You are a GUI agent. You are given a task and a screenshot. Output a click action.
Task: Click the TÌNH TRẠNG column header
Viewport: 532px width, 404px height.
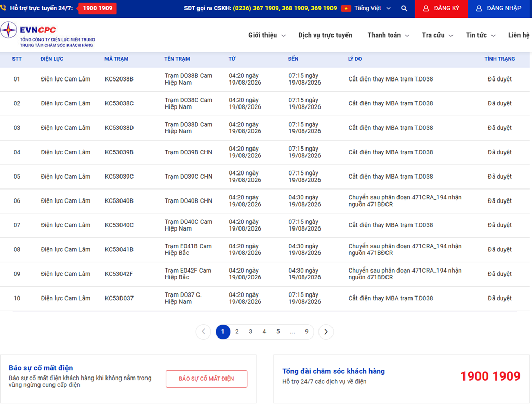point(499,59)
